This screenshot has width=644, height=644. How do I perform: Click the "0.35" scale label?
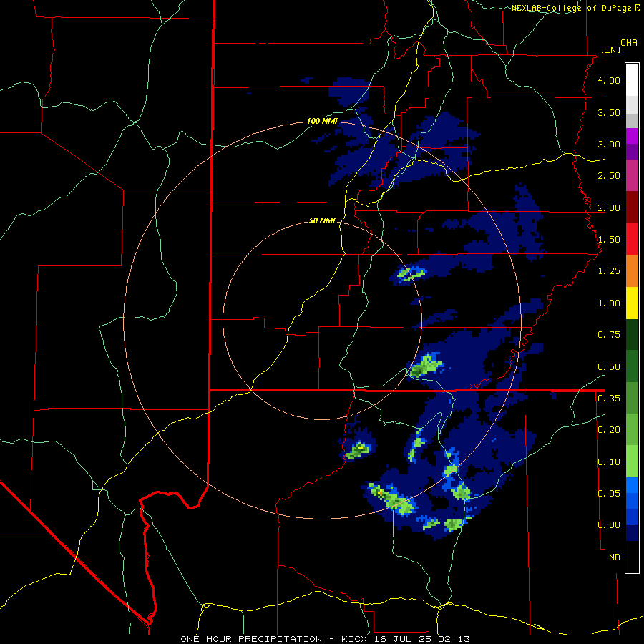pos(609,399)
